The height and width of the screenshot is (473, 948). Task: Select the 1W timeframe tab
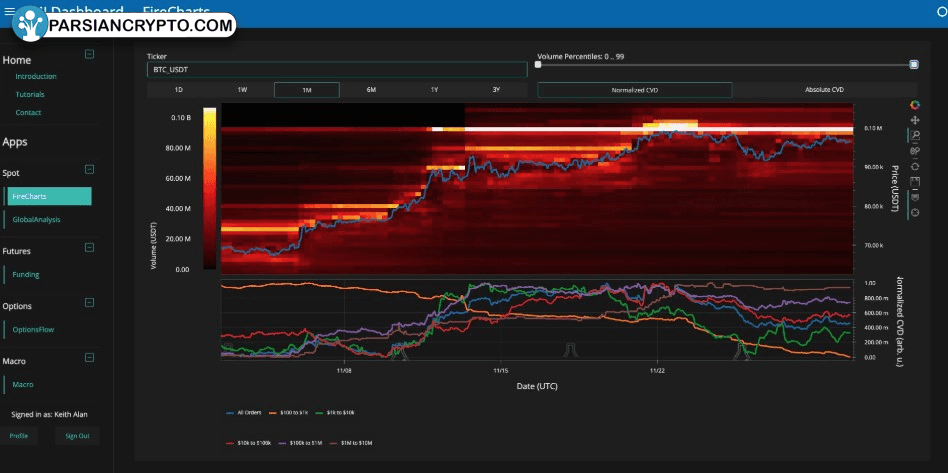click(x=242, y=90)
